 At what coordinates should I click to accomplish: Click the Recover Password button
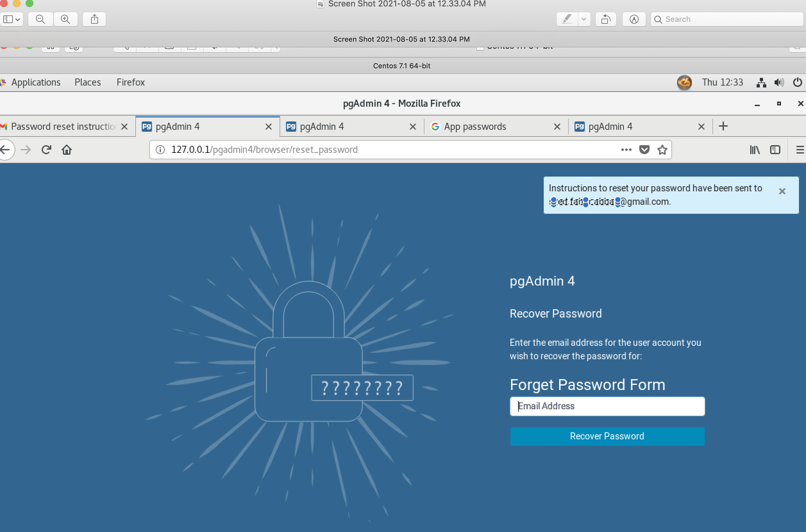tap(607, 436)
